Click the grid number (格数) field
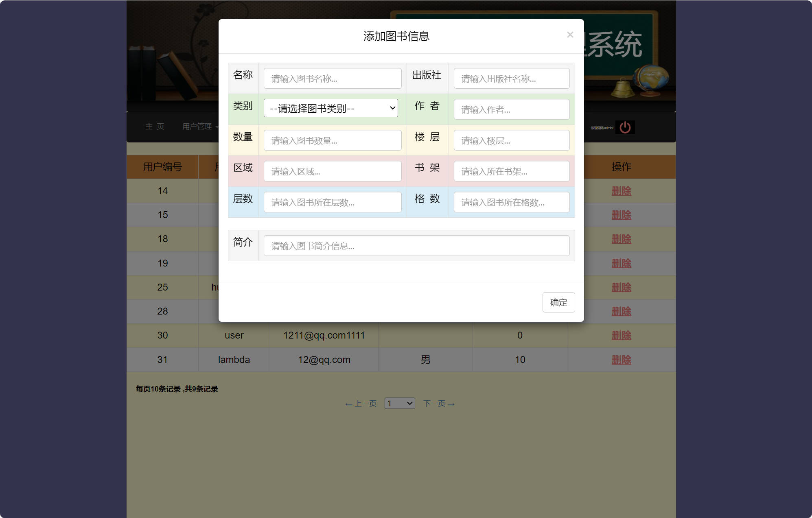812x518 pixels. [x=511, y=202]
